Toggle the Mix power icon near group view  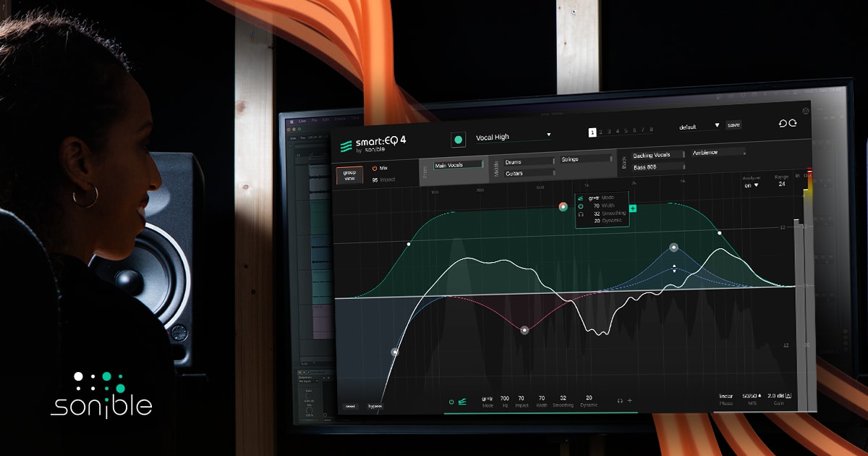(374, 168)
